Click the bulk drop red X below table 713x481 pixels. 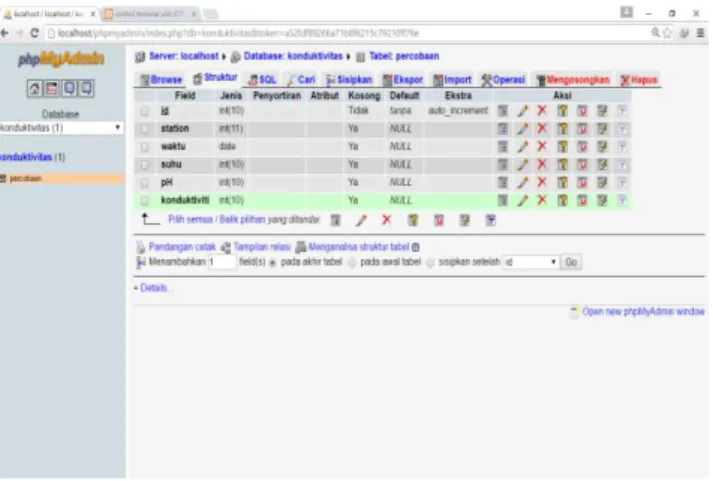387,220
